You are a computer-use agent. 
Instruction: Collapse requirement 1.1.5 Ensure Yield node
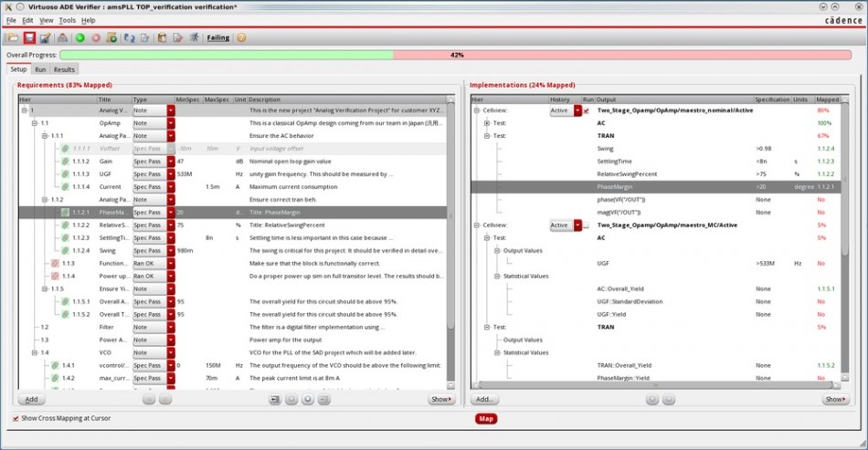pos(45,289)
